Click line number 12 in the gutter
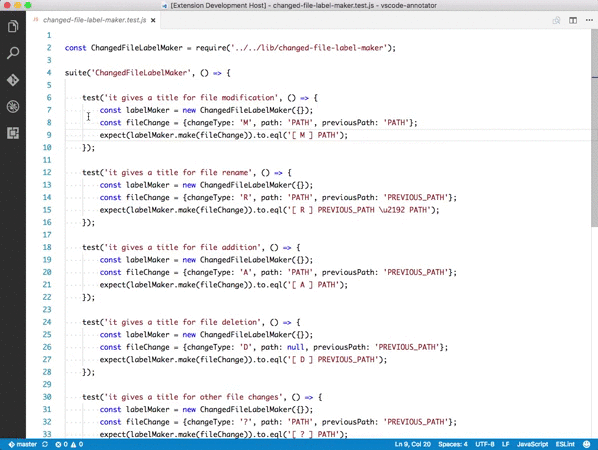 click(47, 172)
